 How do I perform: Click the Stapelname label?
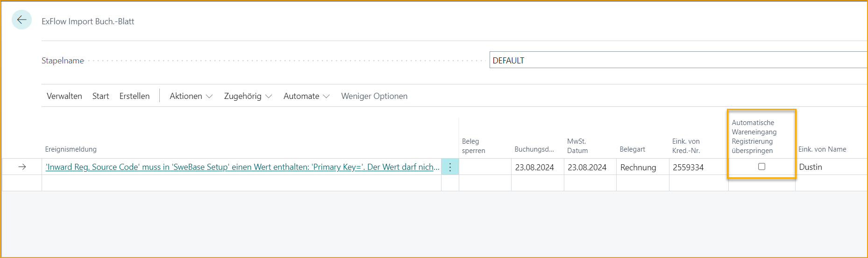click(63, 61)
